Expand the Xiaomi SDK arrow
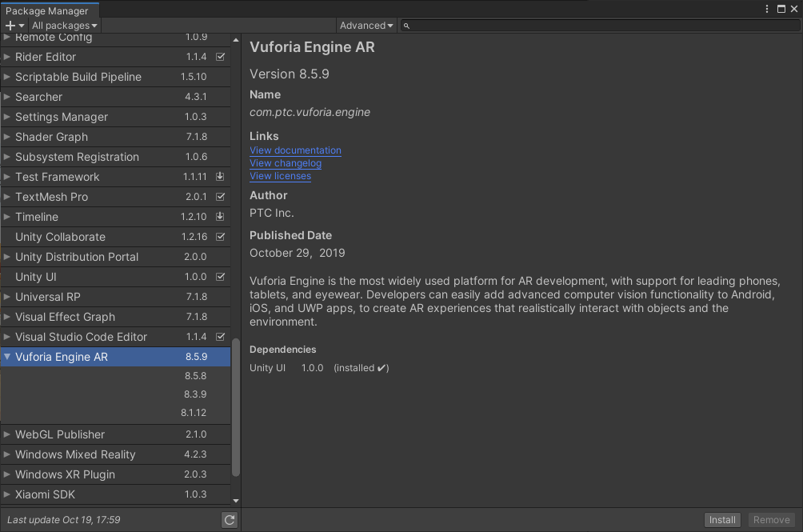 click(6, 494)
